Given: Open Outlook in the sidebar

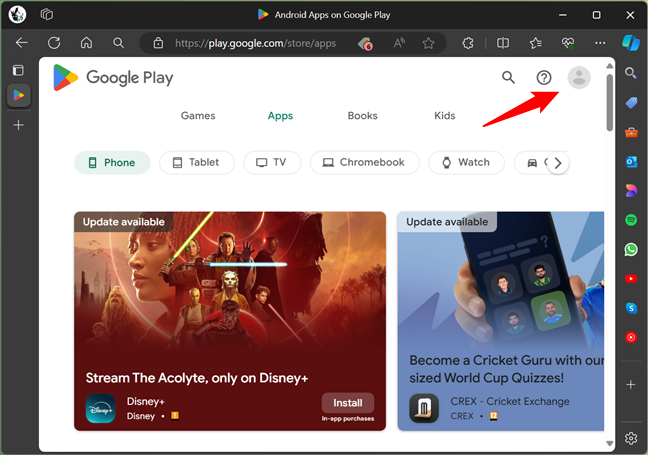Looking at the screenshot, I should click(x=631, y=162).
